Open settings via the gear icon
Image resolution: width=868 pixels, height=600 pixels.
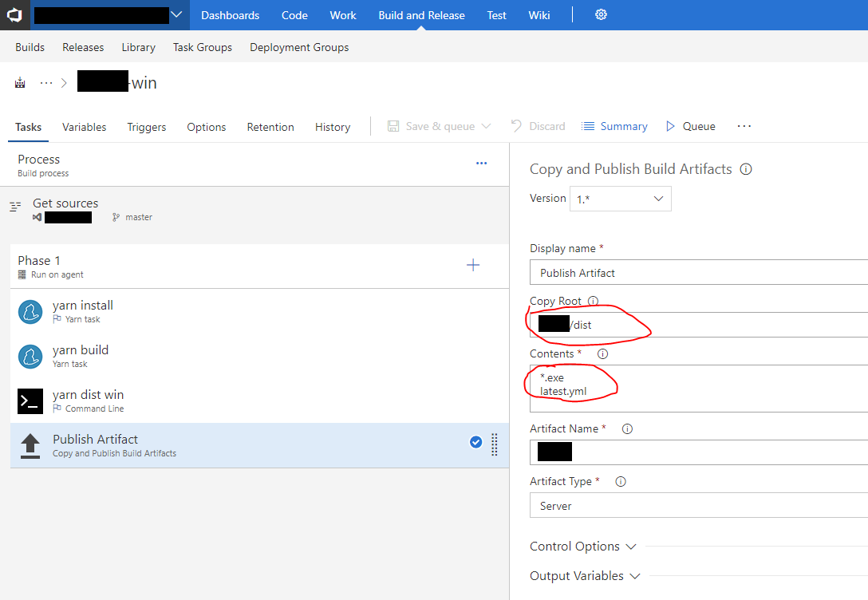pyautogui.click(x=601, y=14)
